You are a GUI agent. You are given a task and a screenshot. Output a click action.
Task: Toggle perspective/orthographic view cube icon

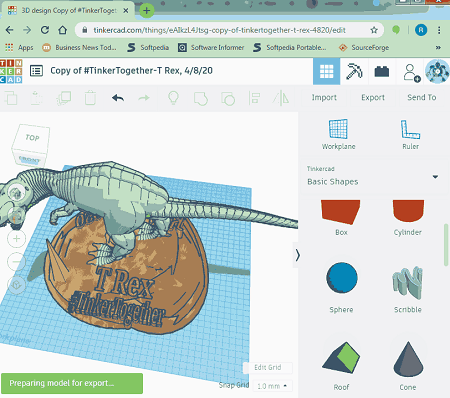click(x=16, y=285)
